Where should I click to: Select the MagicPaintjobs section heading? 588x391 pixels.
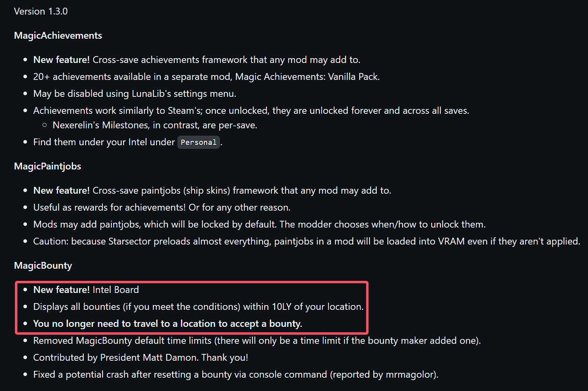click(x=48, y=166)
